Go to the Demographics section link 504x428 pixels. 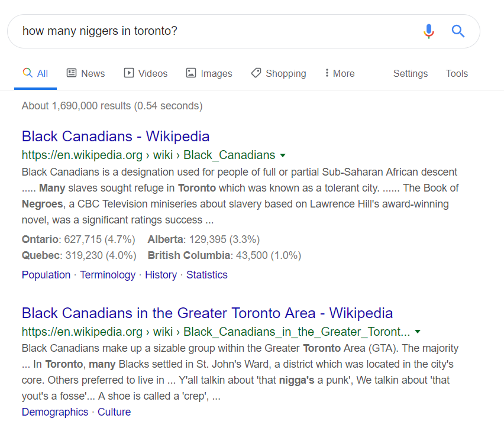pos(55,412)
